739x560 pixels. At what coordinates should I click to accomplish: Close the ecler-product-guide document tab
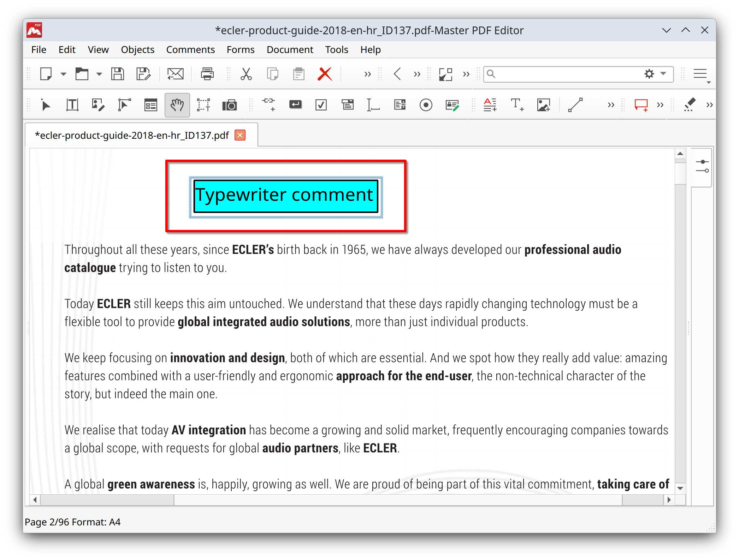click(240, 135)
